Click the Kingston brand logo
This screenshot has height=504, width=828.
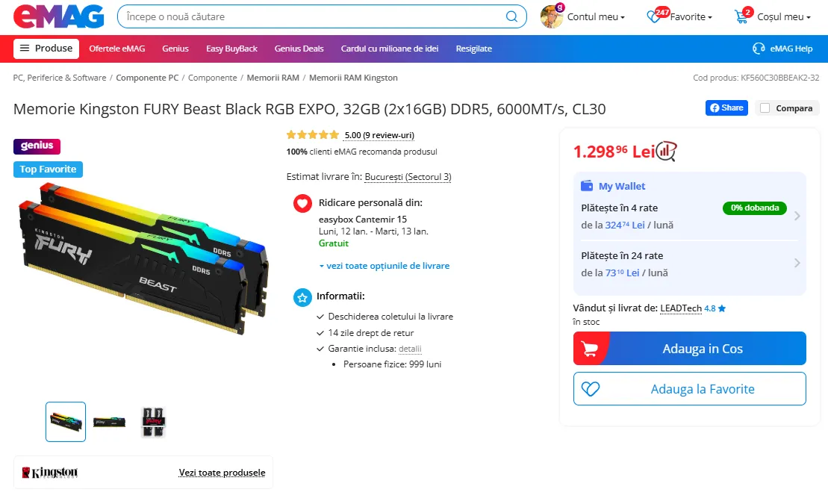pos(49,473)
